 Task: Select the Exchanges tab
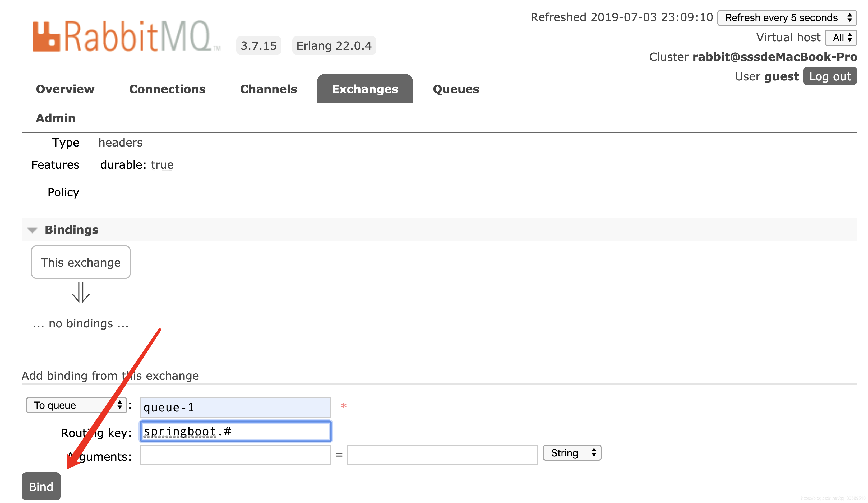(365, 89)
